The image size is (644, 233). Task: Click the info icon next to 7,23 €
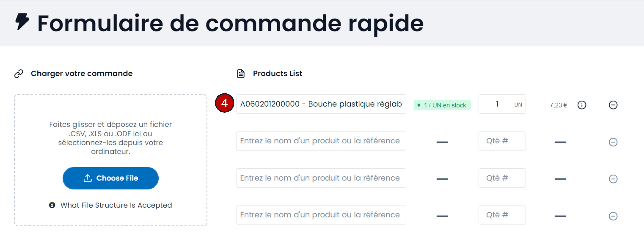click(582, 105)
